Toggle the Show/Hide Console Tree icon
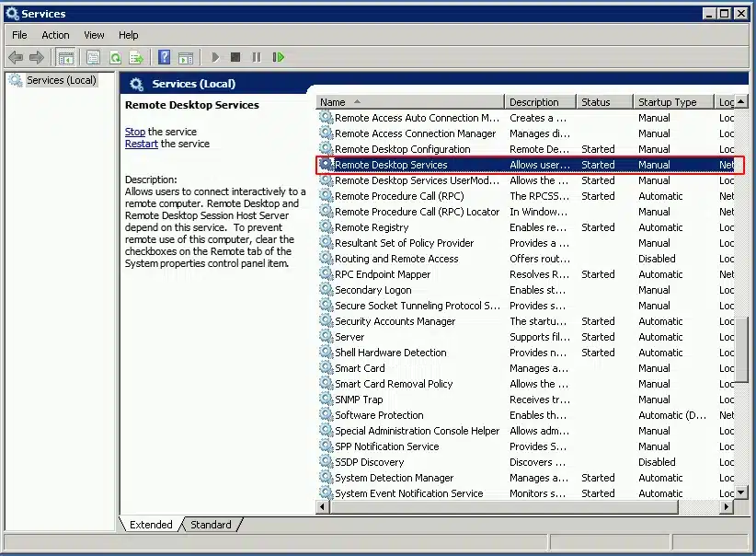This screenshot has width=756, height=556. coord(65,57)
